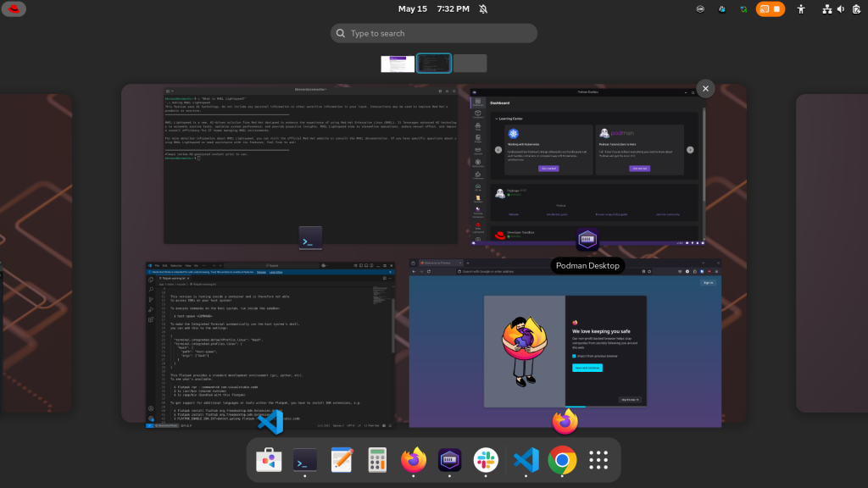Click the Podman Desktop tray icon in top bar
Image resolution: width=868 pixels, height=488 pixels.
[x=700, y=8]
